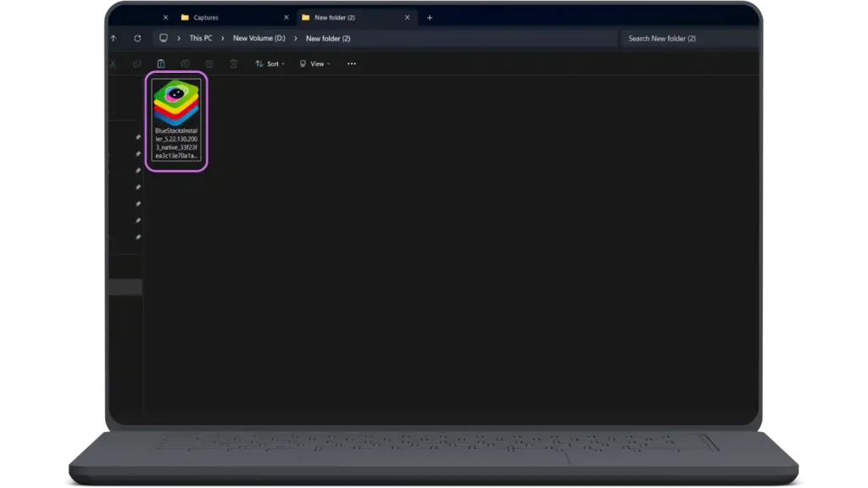Click the Share icon in toolbar
The image size is (868, 488).
[x=209, y=64]
